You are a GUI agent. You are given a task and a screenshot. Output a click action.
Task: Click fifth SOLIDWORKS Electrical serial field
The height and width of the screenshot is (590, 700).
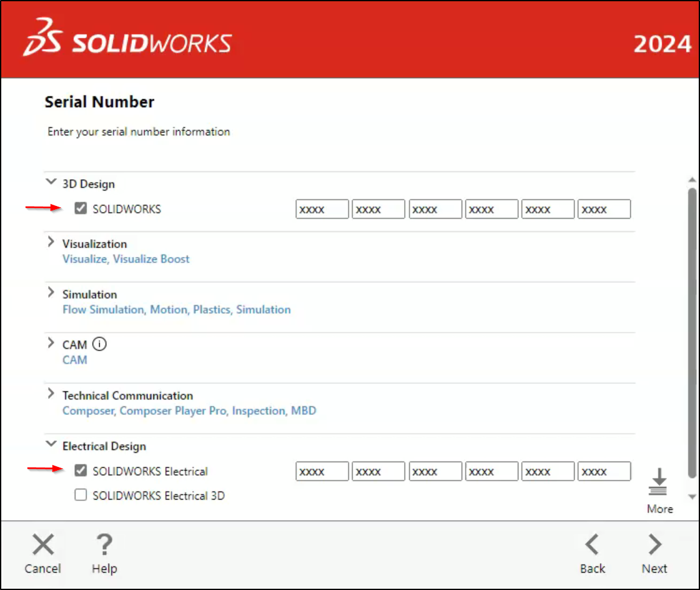[548, 471]
